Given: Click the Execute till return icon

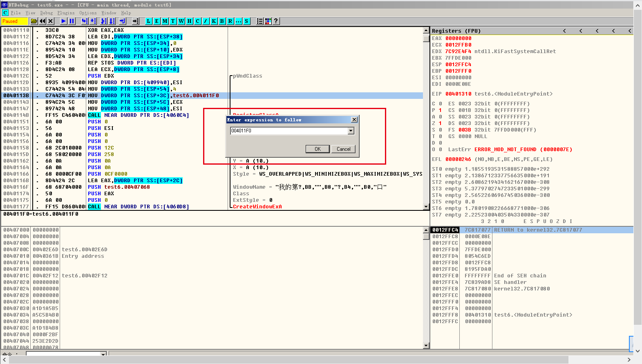Looking at the screenshot, I should [123, 21].
